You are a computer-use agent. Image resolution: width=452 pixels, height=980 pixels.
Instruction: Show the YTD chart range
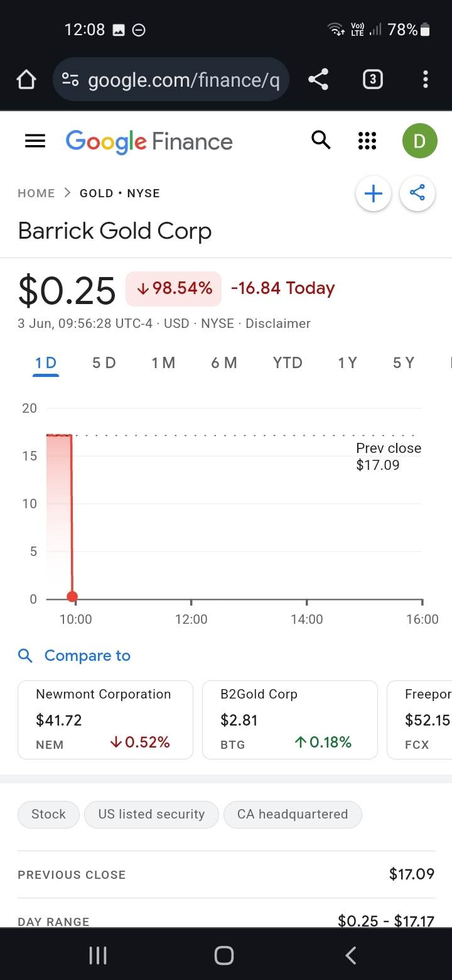(x=288, y=362)
